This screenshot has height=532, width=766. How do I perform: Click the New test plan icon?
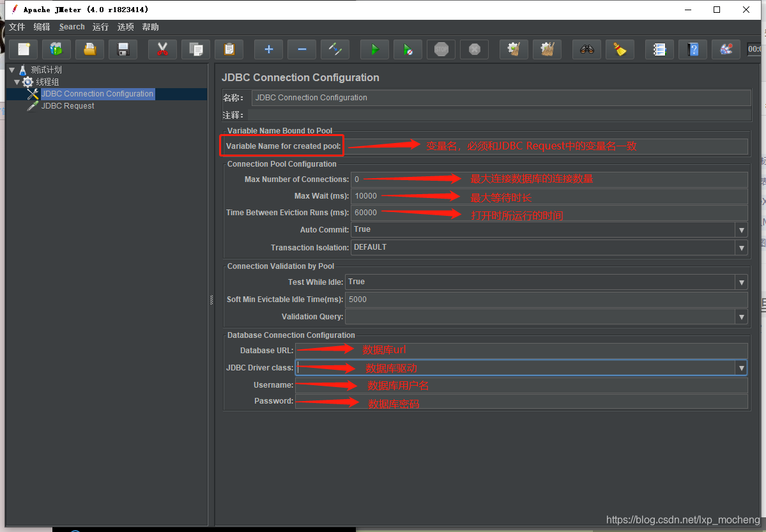(x=24, y=49)
